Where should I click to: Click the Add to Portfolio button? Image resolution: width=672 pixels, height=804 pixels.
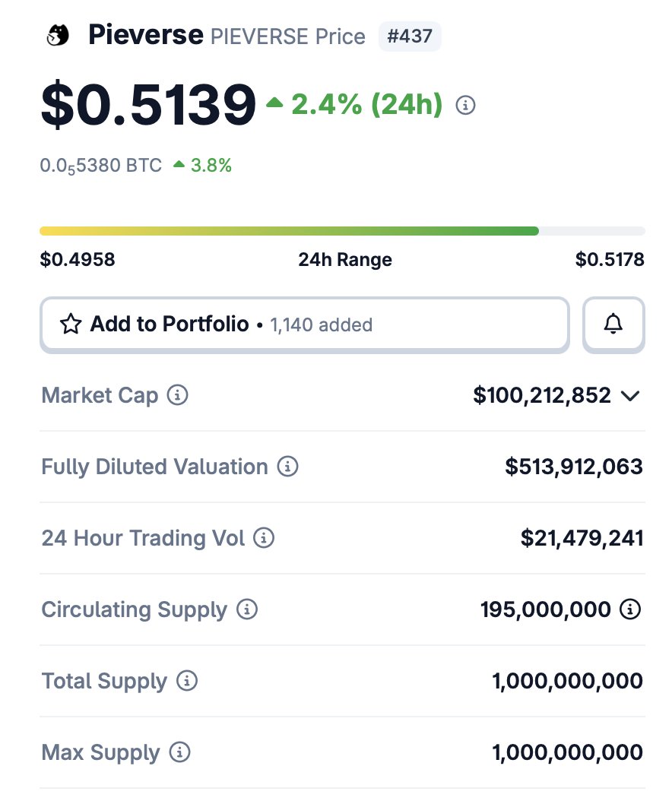click(x=304, y=324)
